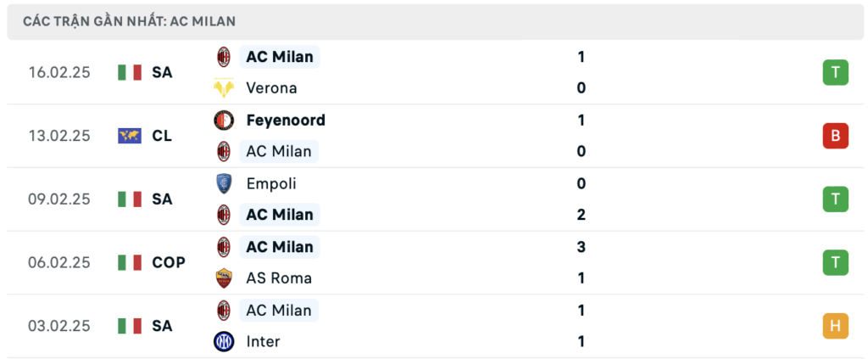Click the COP competition label

[169, 262]
